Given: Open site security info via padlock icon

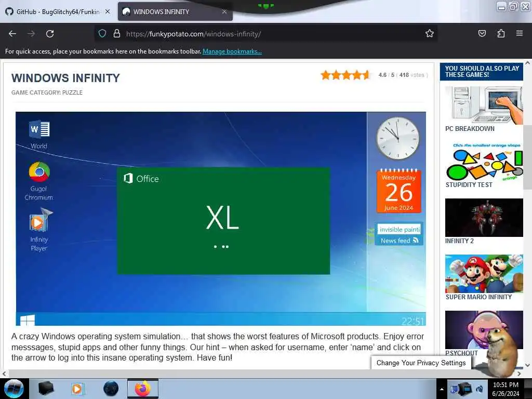Looking at the screenshot, I should point(117,34).
